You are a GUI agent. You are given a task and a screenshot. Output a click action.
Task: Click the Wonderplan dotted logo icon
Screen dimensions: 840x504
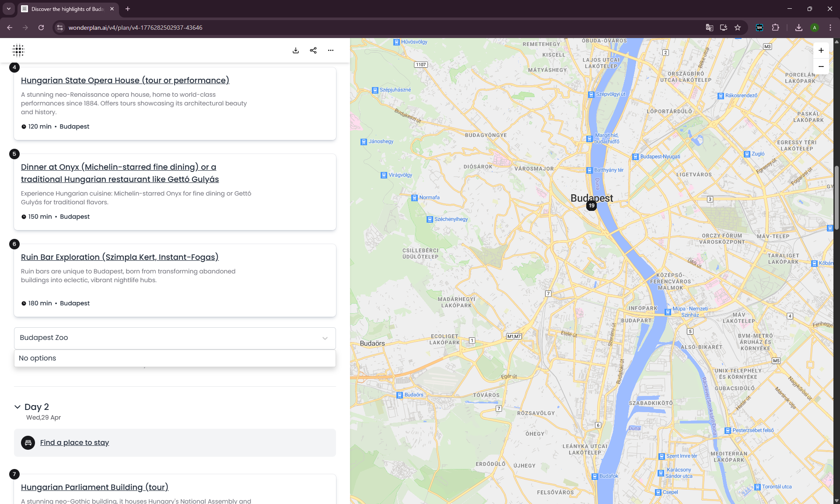18,50
